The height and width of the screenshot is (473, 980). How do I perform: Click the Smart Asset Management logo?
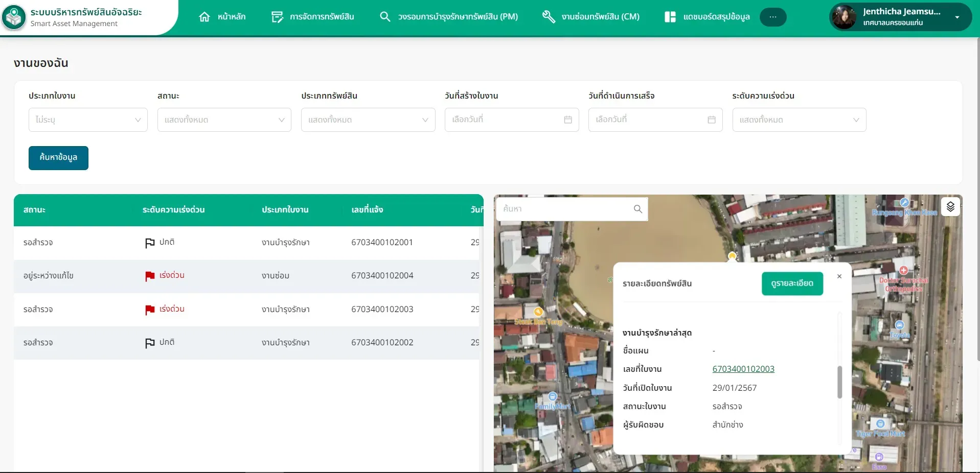click(x=14, y=17)
